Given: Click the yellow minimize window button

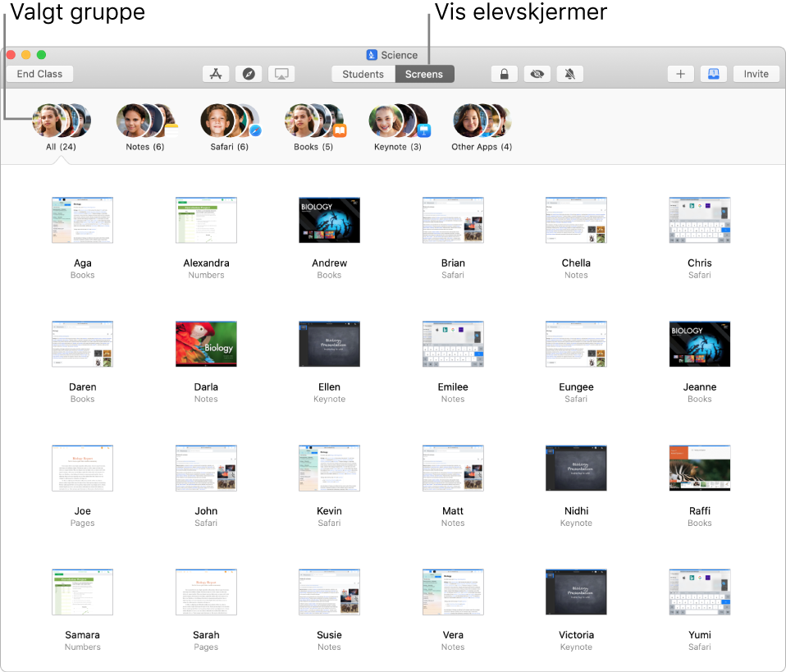Looking at the screenshot, I should 26,55.
